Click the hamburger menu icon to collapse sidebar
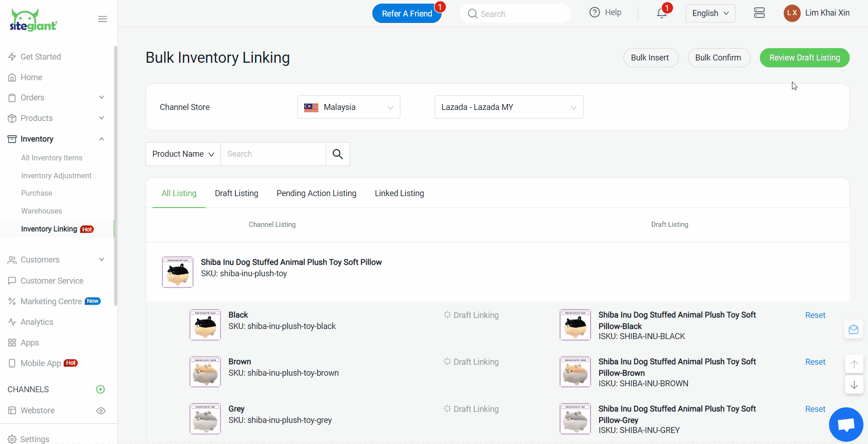868x444 pixels. pos(103,19)
